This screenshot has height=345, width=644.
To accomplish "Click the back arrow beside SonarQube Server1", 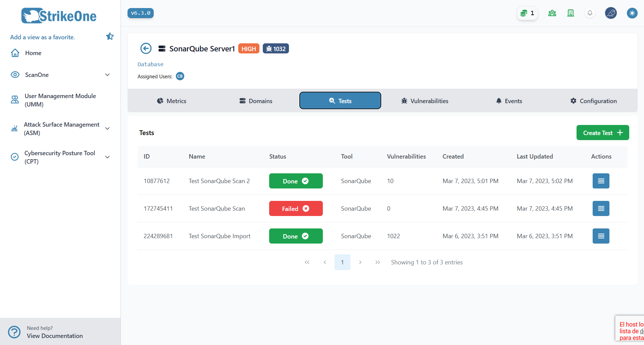I will (146, 49).
